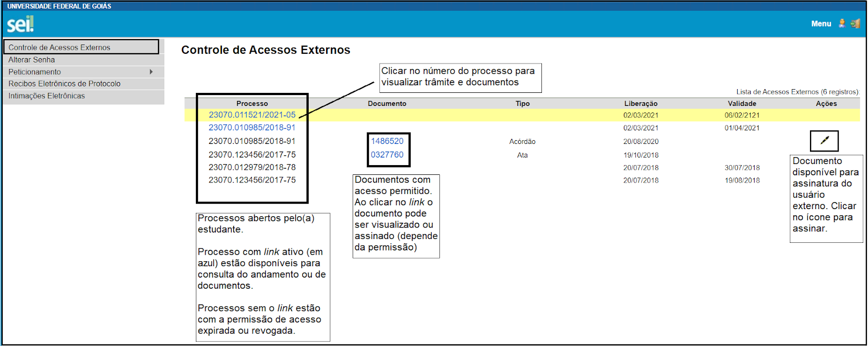
Task: Open document link 1486520
Action: pos(387,141)
